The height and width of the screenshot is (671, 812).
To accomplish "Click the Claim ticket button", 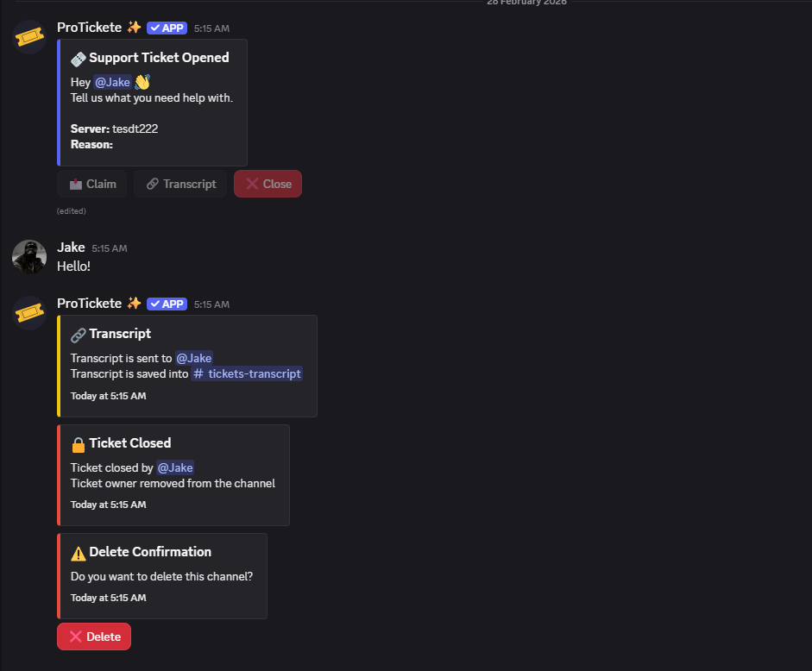I will point(92,184).
